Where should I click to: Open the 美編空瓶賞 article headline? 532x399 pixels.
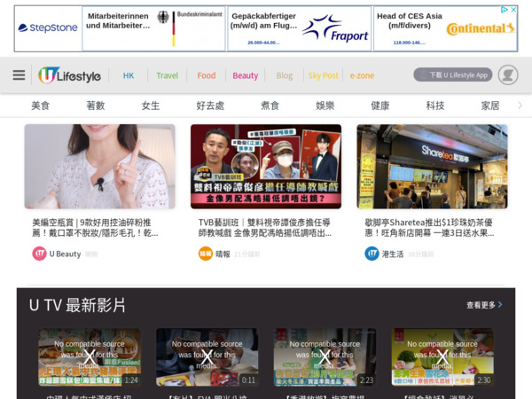95,228
